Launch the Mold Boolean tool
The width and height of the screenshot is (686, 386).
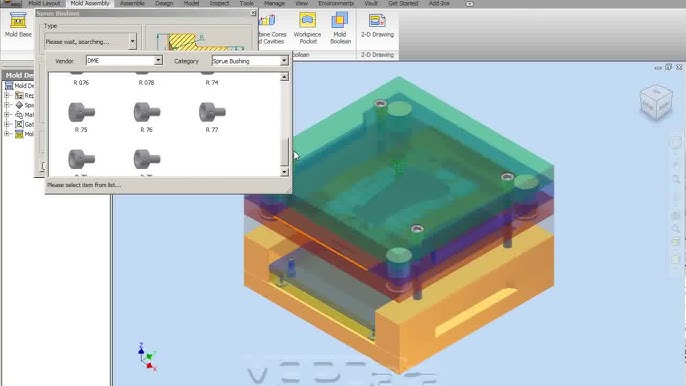(x=340, y=28)
